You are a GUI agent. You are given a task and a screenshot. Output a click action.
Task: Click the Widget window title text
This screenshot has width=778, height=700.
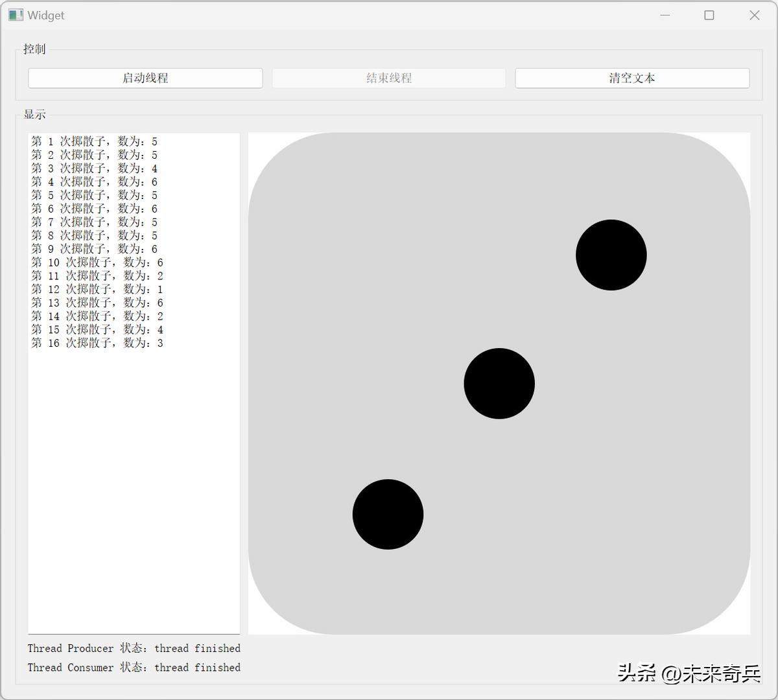click(46, 16)
